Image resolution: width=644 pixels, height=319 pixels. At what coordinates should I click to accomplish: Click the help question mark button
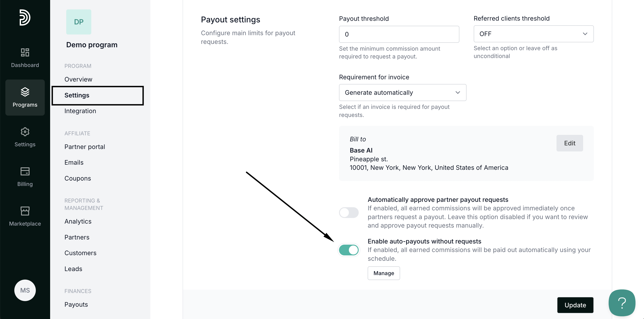pos(621,303)
